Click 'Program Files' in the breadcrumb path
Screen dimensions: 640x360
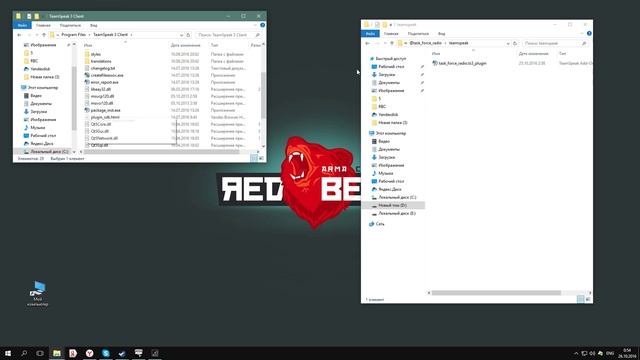point(73,35)
